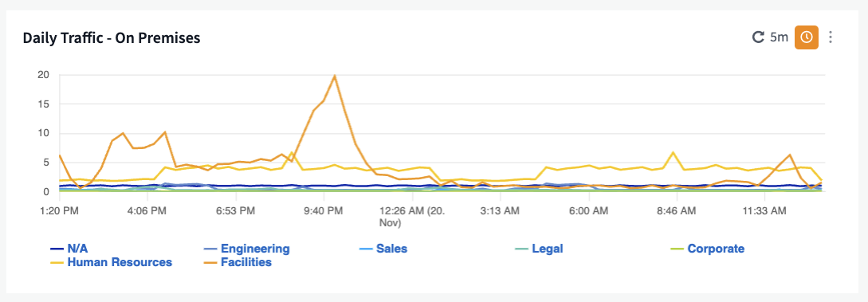Click the light blue Sales legend swatch
This screenshot has width=868, height=302.
click(x=366, y=249)
